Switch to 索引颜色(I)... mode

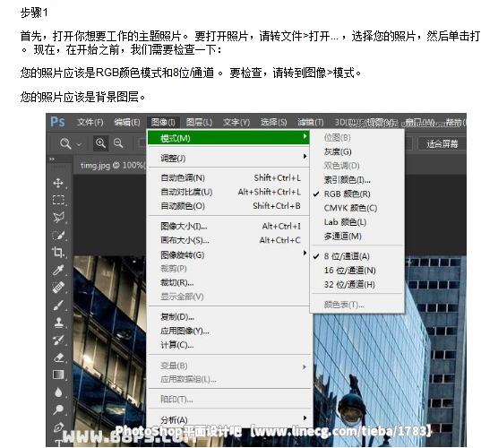click(347, 180)
